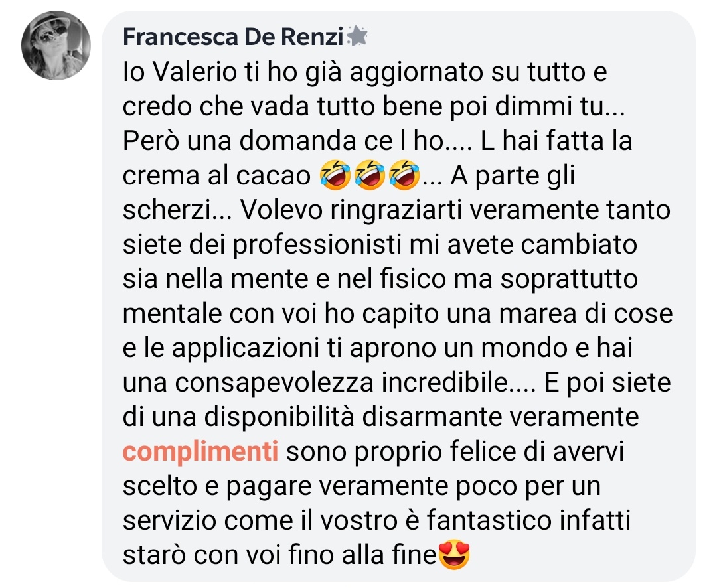Click the word soprattutto in the comment
This screenshot has height=588, width=717.
570,279
